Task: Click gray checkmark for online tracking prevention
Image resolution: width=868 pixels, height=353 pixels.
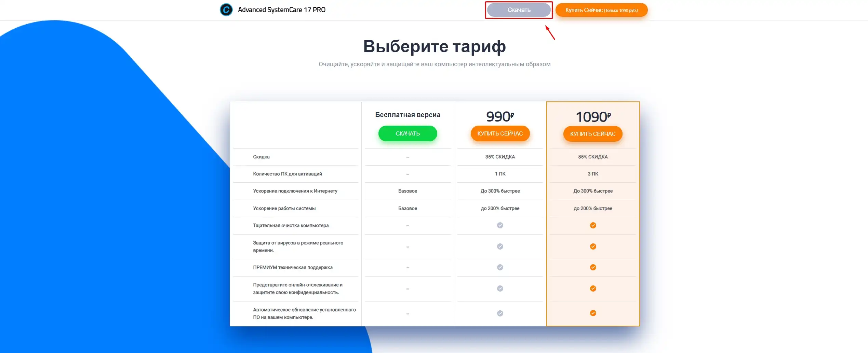Action: click(500, 288)
